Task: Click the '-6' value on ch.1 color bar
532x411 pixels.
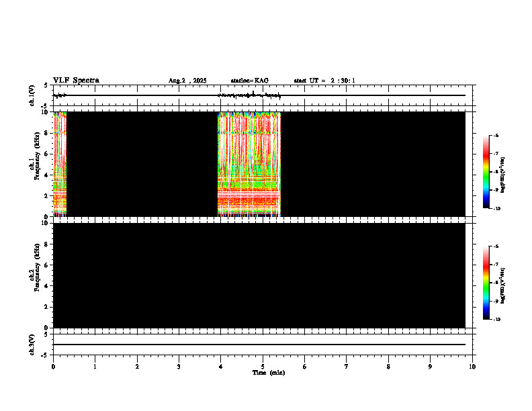Action: [495, 135]
